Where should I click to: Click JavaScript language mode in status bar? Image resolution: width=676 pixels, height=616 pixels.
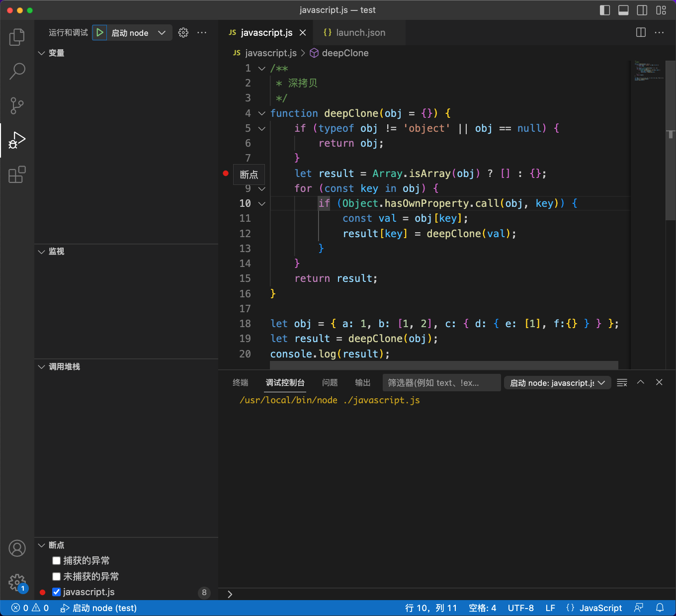pos(600,608)
